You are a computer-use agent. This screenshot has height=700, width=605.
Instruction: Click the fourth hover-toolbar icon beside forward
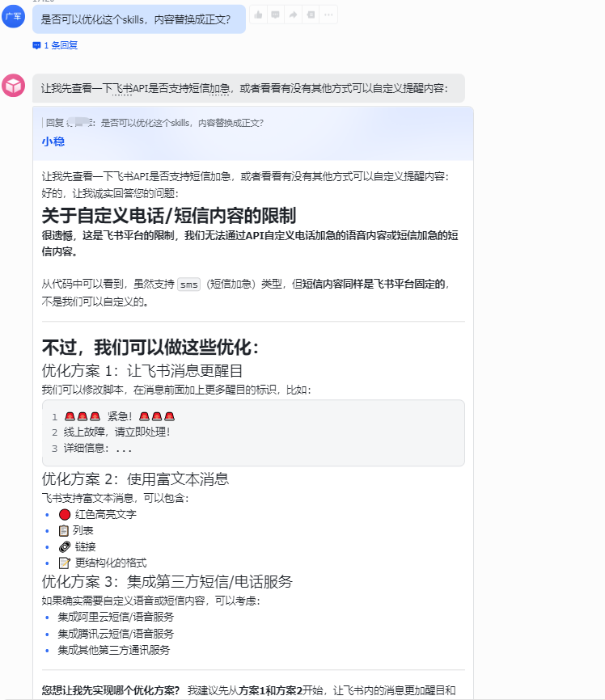[x=311, y=15]
